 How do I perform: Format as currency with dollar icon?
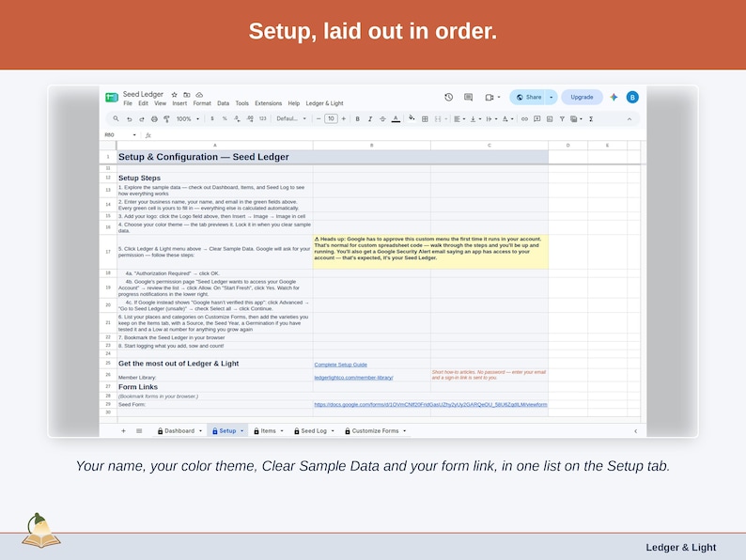pos(212,119)
